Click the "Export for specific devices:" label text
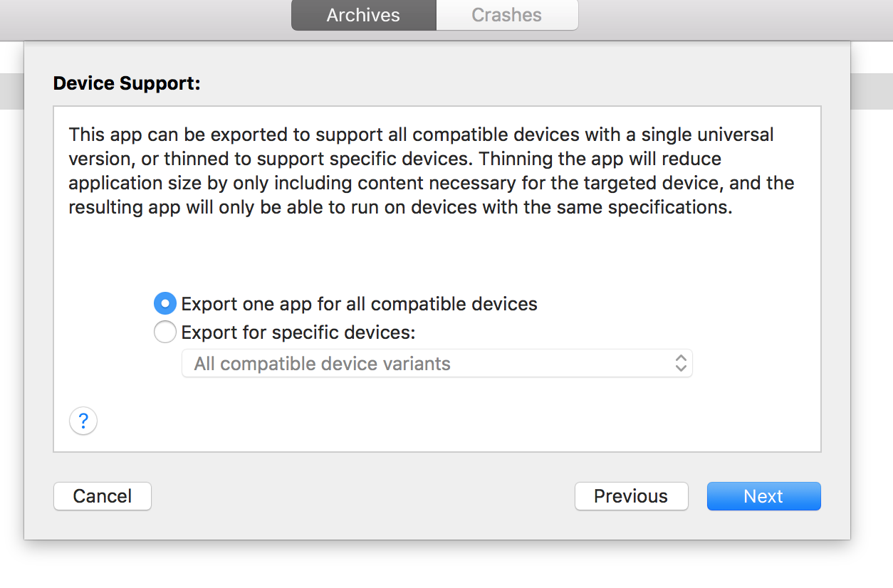 [x=298, y=332]
